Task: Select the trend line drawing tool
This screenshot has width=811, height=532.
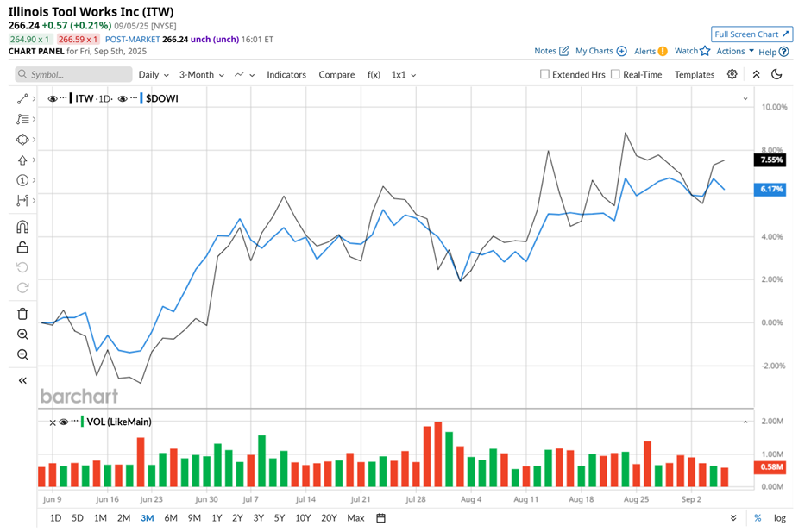Action: click(x=22, y=99)
